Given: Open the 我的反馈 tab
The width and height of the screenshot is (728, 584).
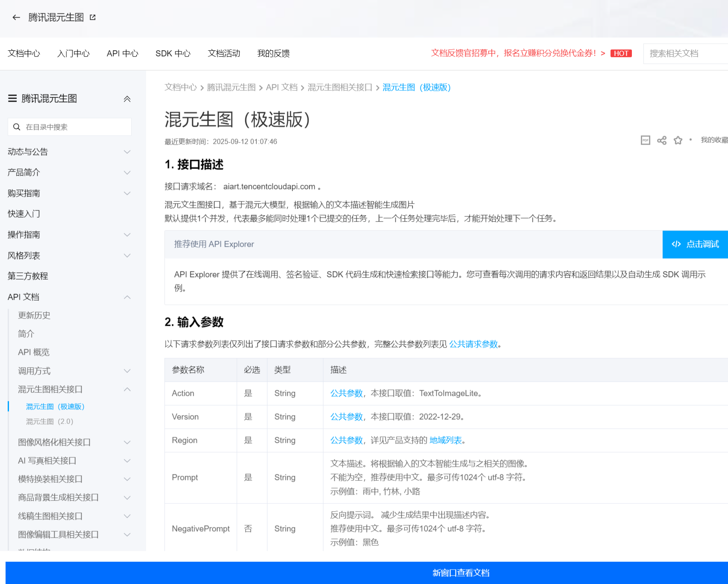Looking at the screenshot, I should 273,53.
